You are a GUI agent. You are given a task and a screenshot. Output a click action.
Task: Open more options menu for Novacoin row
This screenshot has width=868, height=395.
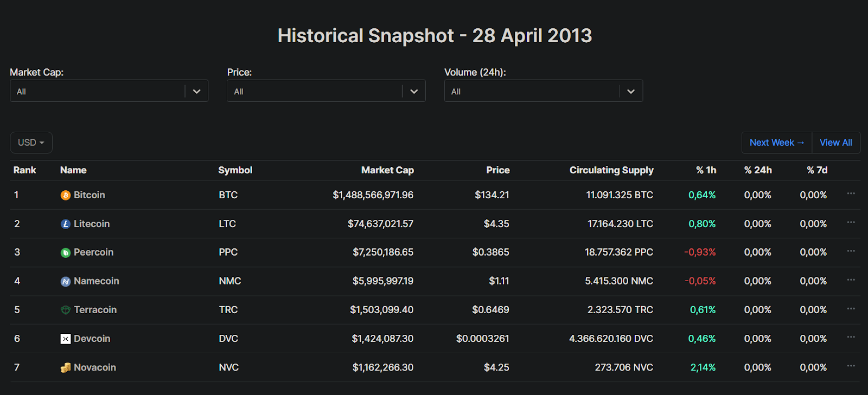[851, 366]
